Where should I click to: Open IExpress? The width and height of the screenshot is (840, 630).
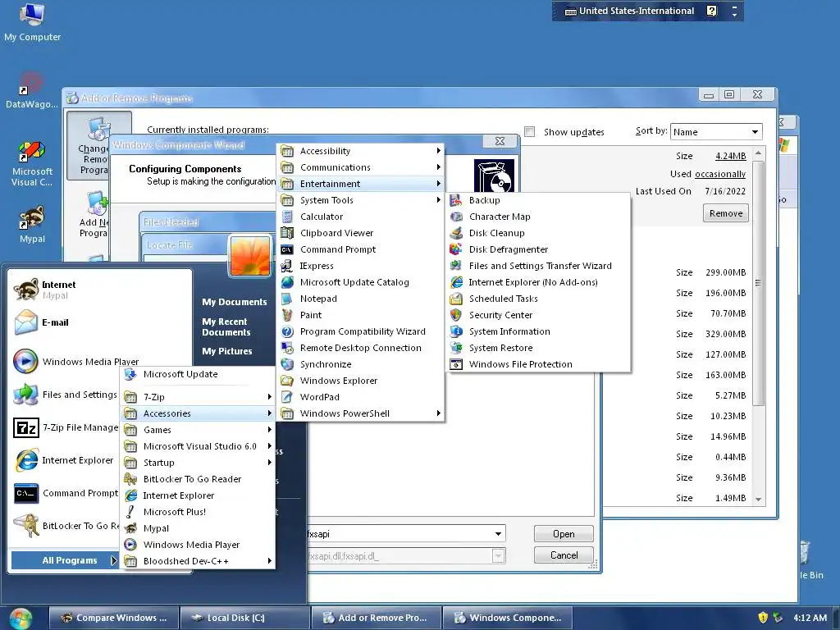click(x=361, y=266)
